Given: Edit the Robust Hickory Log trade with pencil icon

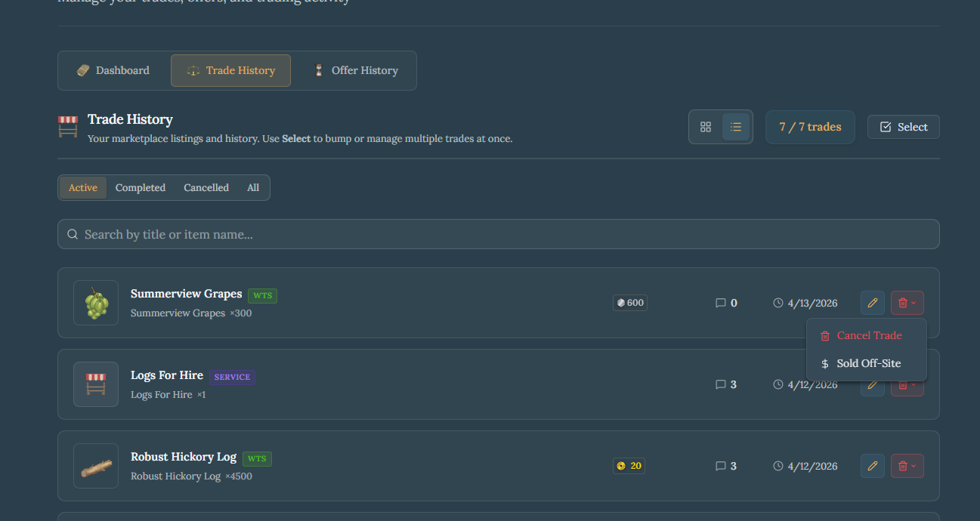Looking at the screenshot, I should [x=873, y=466].
